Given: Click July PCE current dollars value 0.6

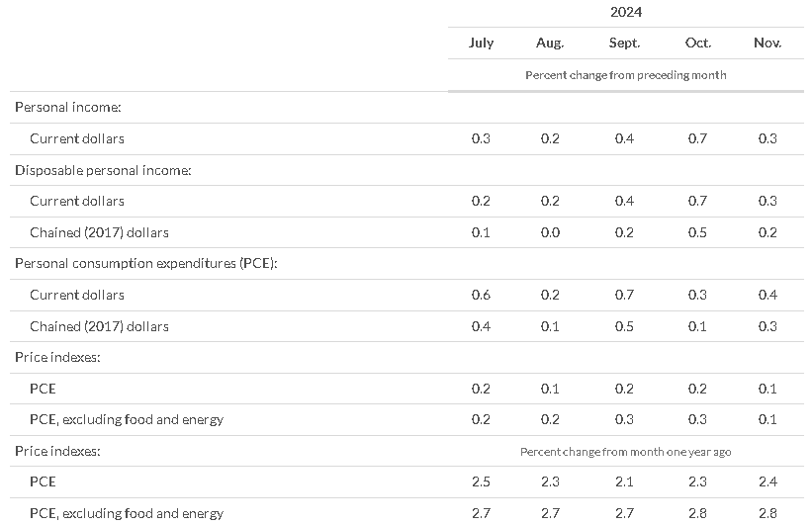Looking at the screenshot, I should pyautogui.click(x=481, y=295).
